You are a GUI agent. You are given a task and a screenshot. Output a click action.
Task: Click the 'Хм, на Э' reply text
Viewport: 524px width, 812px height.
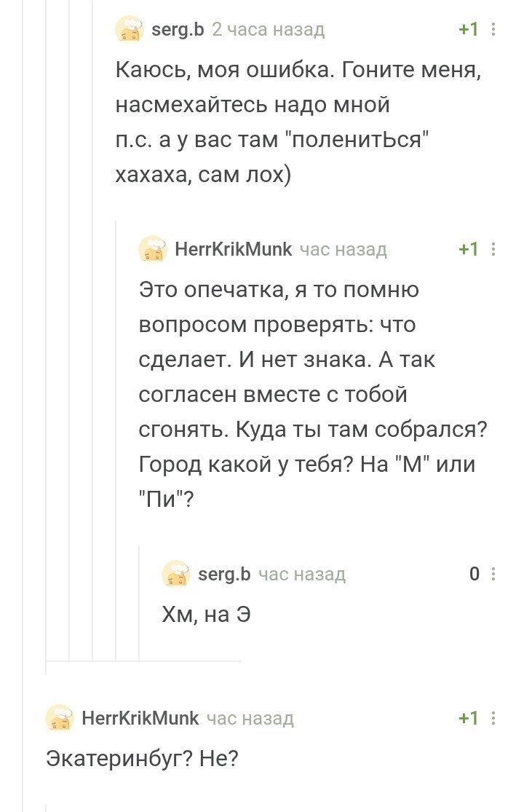[206, 615]
